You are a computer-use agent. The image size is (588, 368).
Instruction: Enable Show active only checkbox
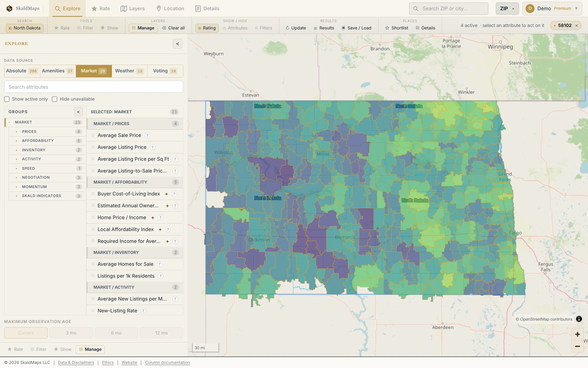[x=7, y=99]
